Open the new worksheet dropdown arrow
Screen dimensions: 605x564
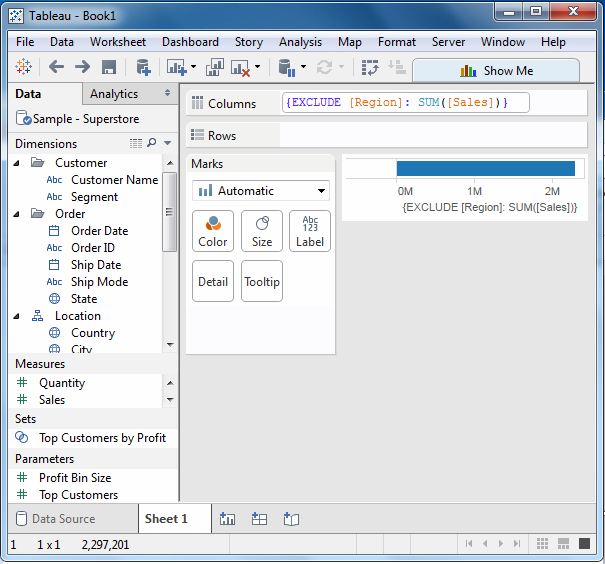[x=193, y=67]
